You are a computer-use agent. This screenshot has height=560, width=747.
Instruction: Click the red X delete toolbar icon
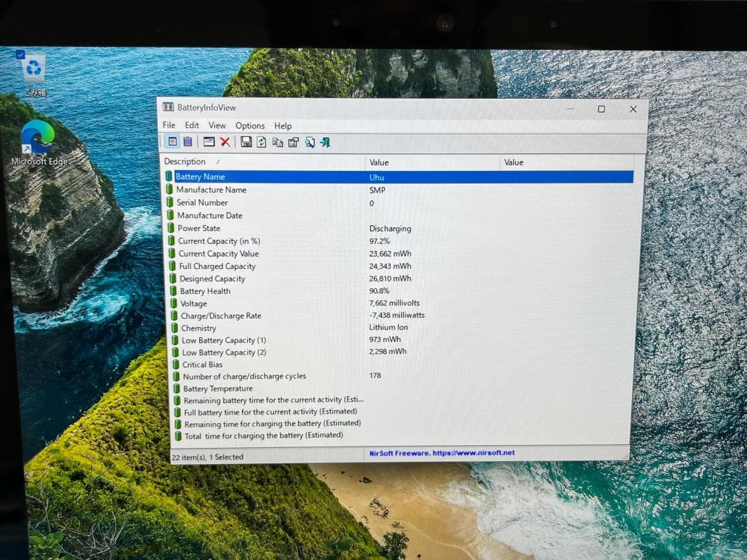pyautogui.click(x=225, y=142)
